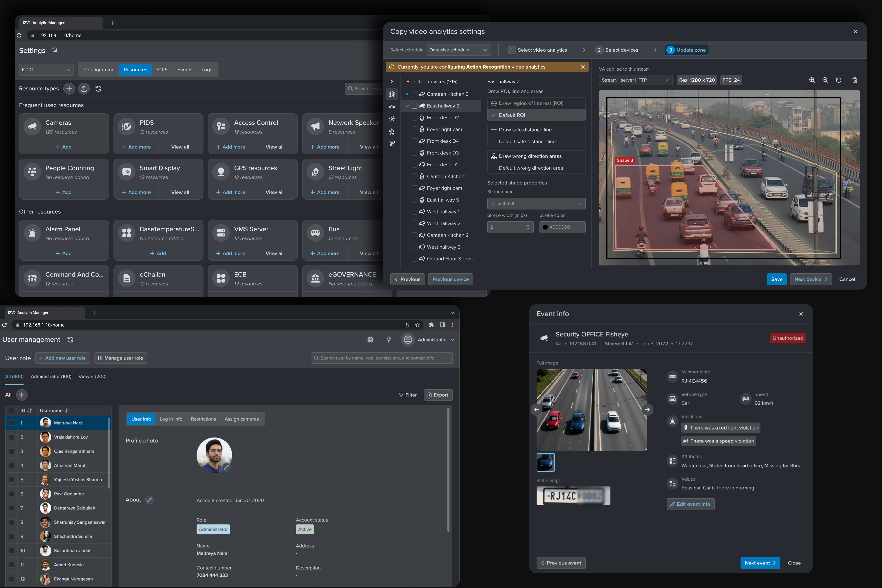Screen dimensions: 882x588
Task: Check the Canteen Kitchen 3 device checkbox
Action: [414, 94]
